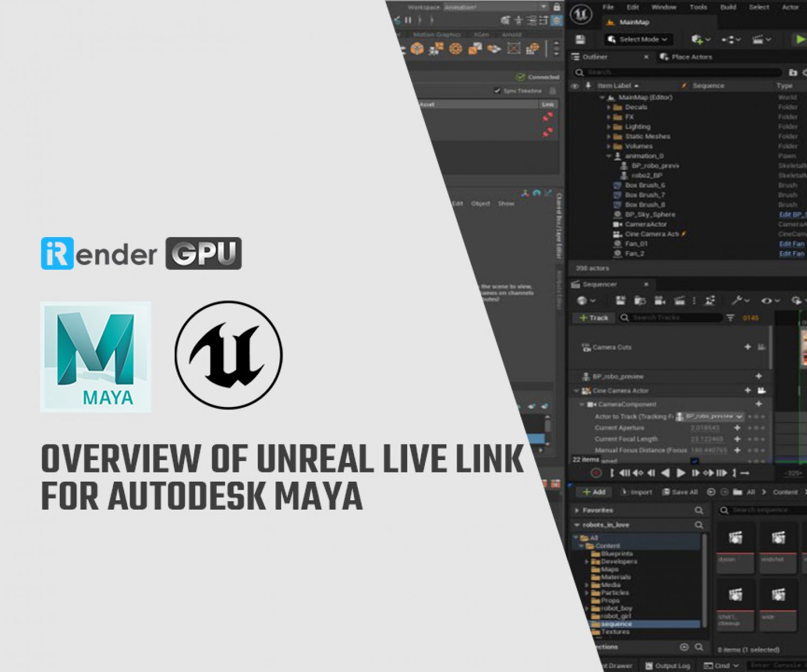Expand the Lighting folder in Outliner
The height and width of the screenshot is (672, 807).
609,127
